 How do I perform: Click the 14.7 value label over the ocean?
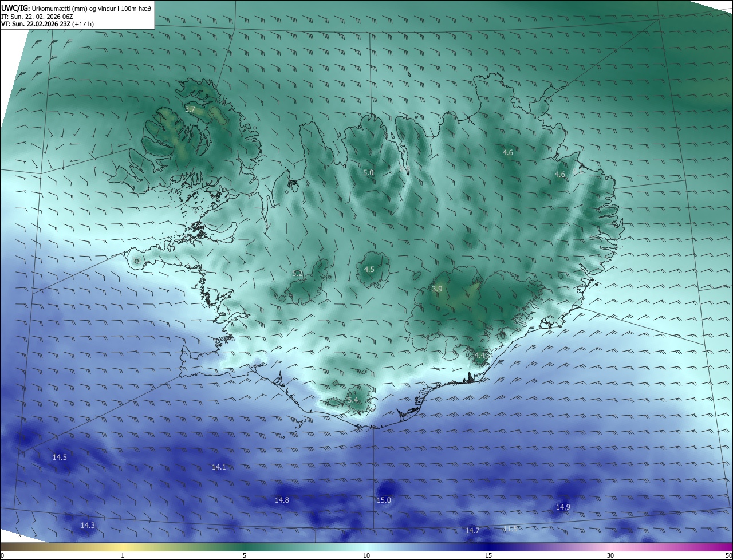pyautogui.click(x=472, y=531)
